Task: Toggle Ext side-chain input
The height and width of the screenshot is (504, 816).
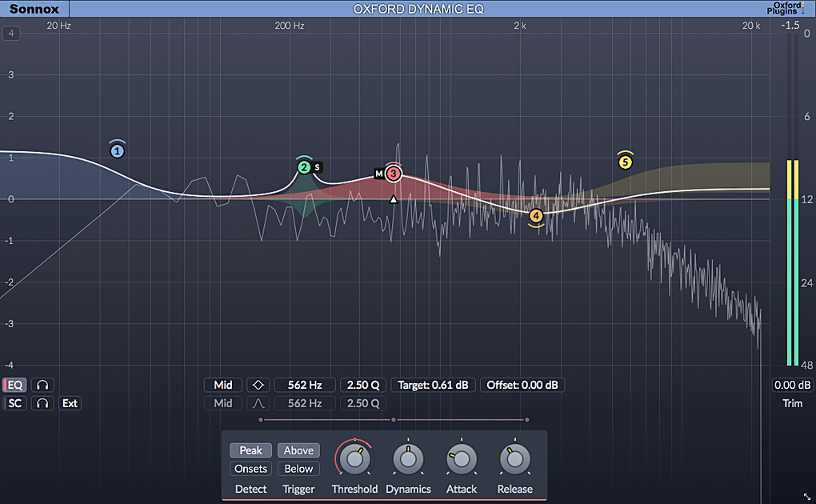Action: pyautogui.click(x=70, y=403)
